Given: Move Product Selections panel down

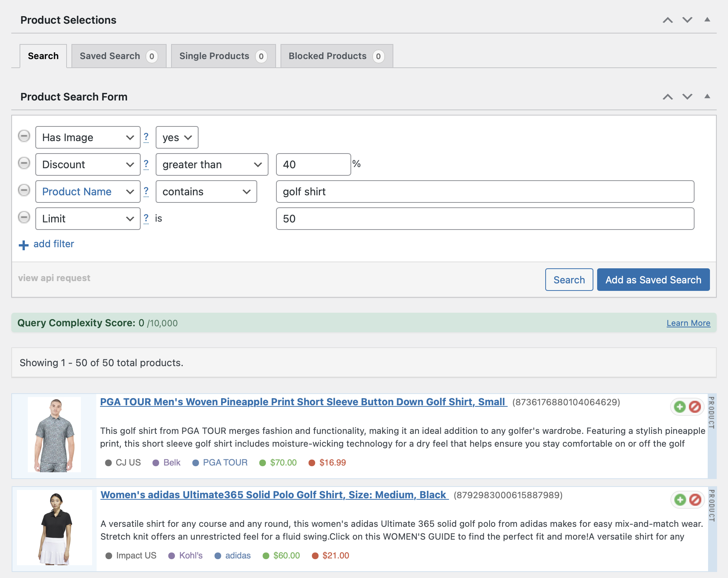Looking at the screenshot, I should tap(687, 20).
